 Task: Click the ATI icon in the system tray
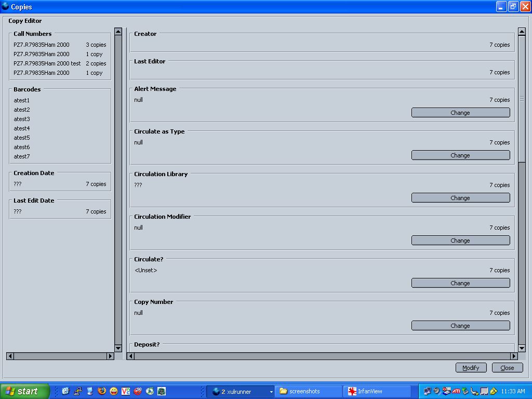(x=456, y=391)
